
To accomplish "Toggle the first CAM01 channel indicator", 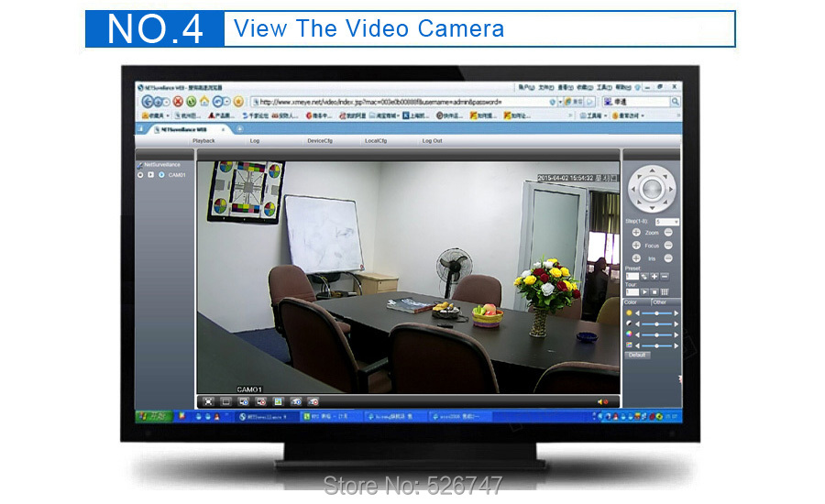I will click(140, 174).
